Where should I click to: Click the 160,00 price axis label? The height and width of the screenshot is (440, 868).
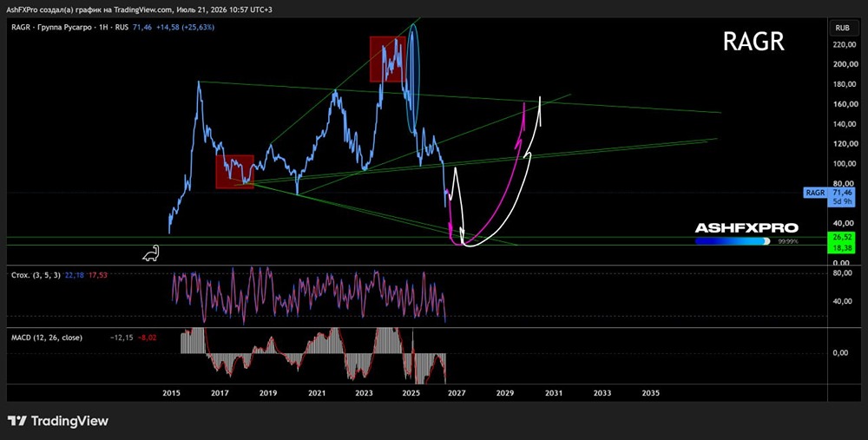coord(844,104)
